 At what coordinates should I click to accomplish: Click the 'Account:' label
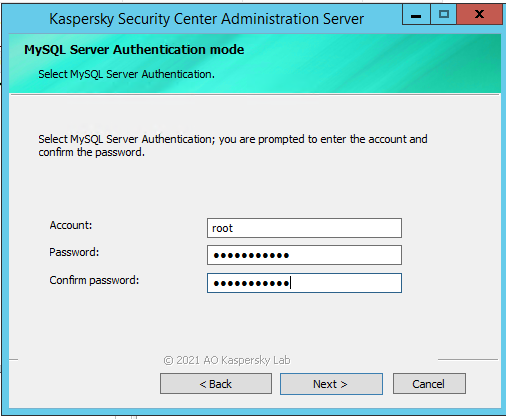(x=71, y=225)
